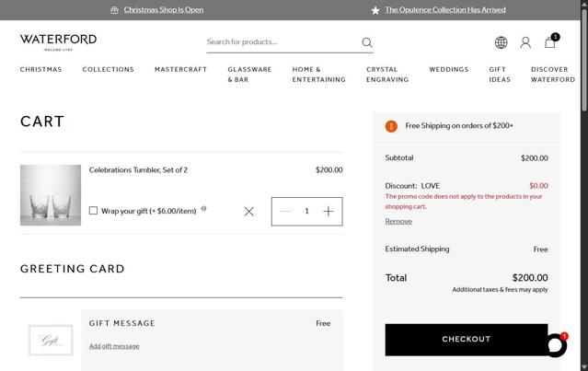Type in the Search for products field

(x=281, y=41)
